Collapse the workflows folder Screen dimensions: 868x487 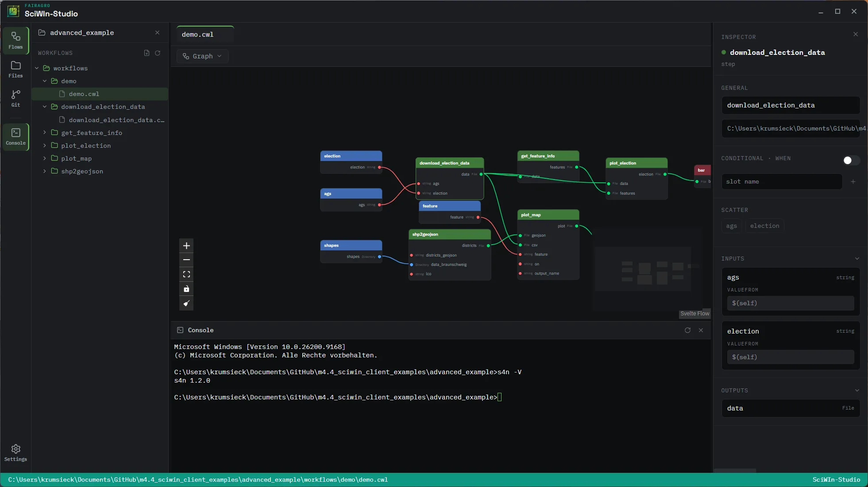[37, 68]
